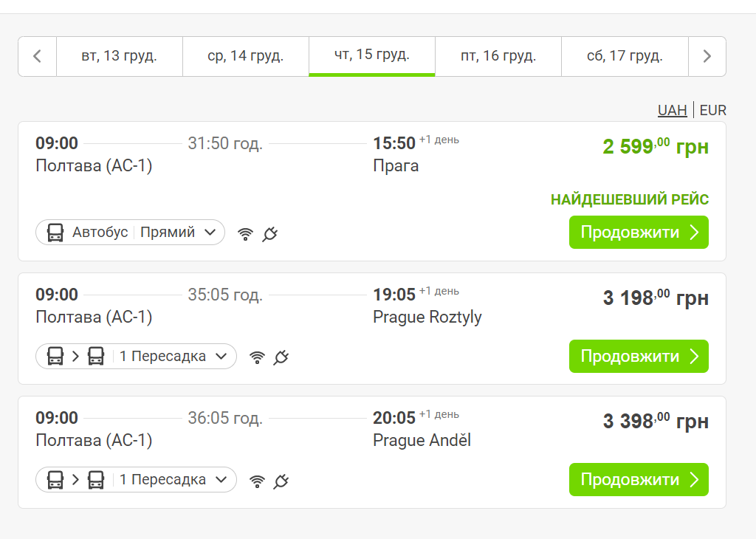756x539 pixels.
Task: Click Продовжити for the 3 198 грн trip
Action: [639, 357]
